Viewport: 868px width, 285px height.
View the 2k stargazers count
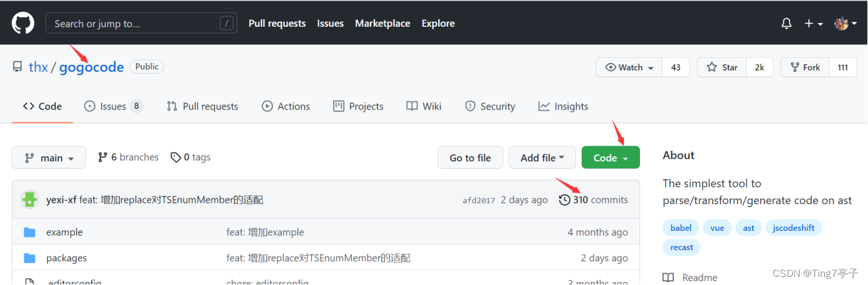(x=760, y=67)
